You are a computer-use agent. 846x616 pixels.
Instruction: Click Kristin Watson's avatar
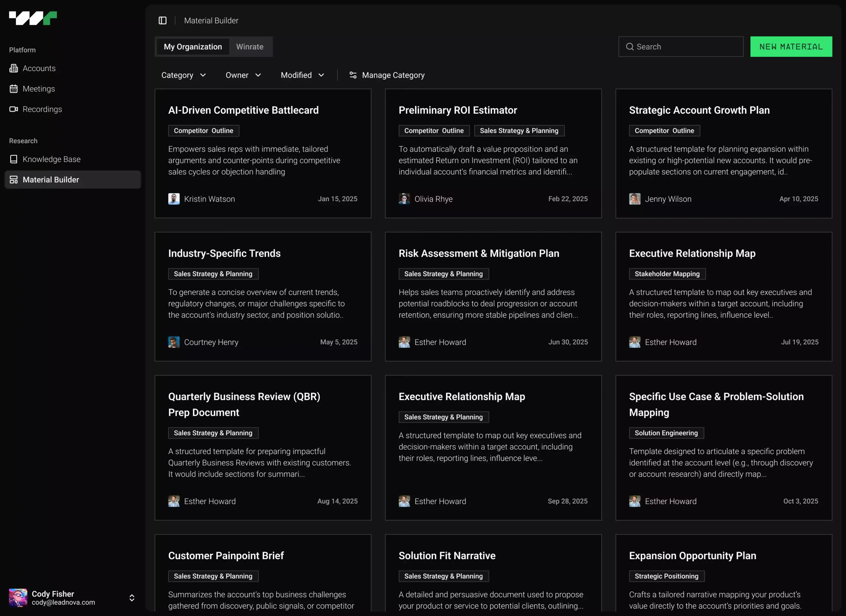click(174, 199)
